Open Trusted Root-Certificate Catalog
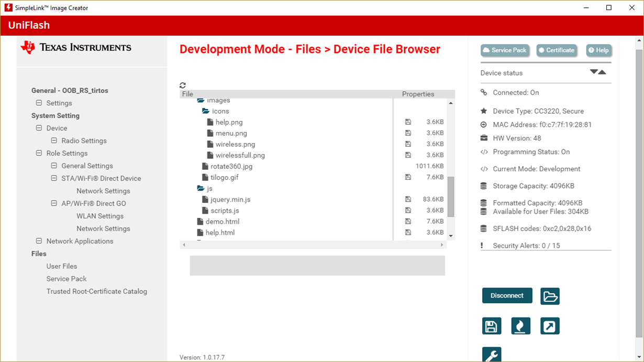 (x=97, y=291)
